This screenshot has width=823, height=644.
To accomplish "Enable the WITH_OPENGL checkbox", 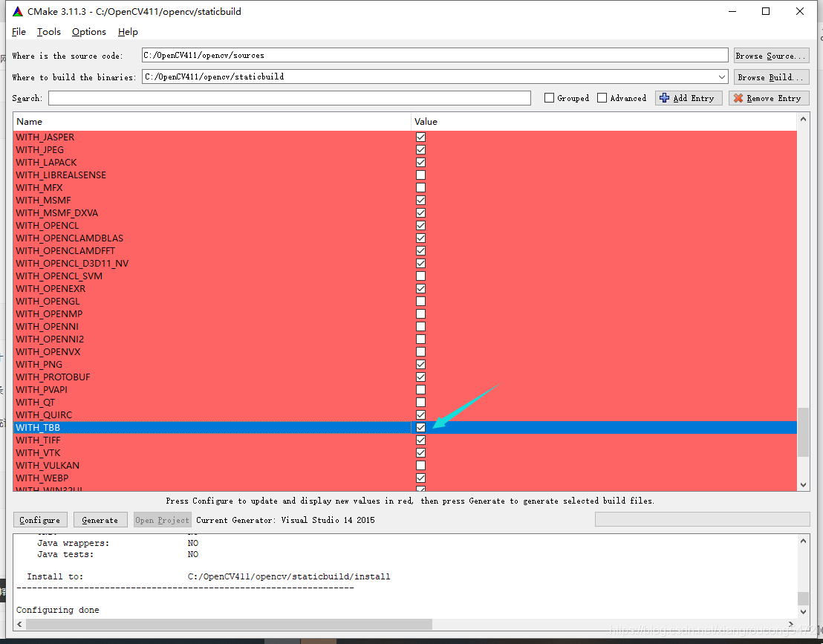I will pos(420,302).
